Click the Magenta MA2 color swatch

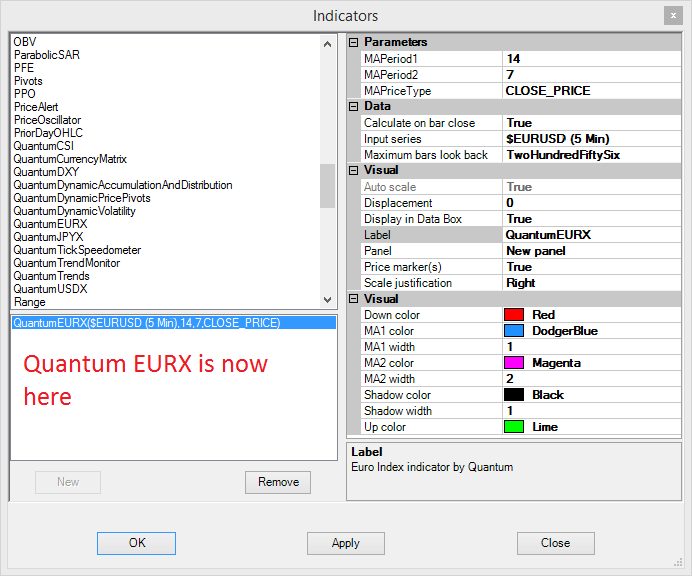(x=514, y=363)
